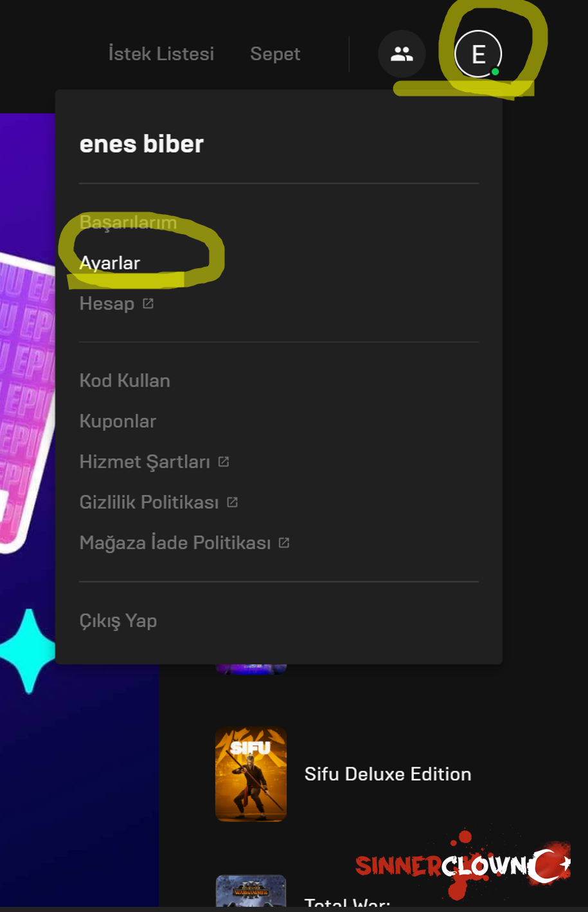Click Çıkış Yap to sign out
The image size is (588, 912).
tap(118, 621)
